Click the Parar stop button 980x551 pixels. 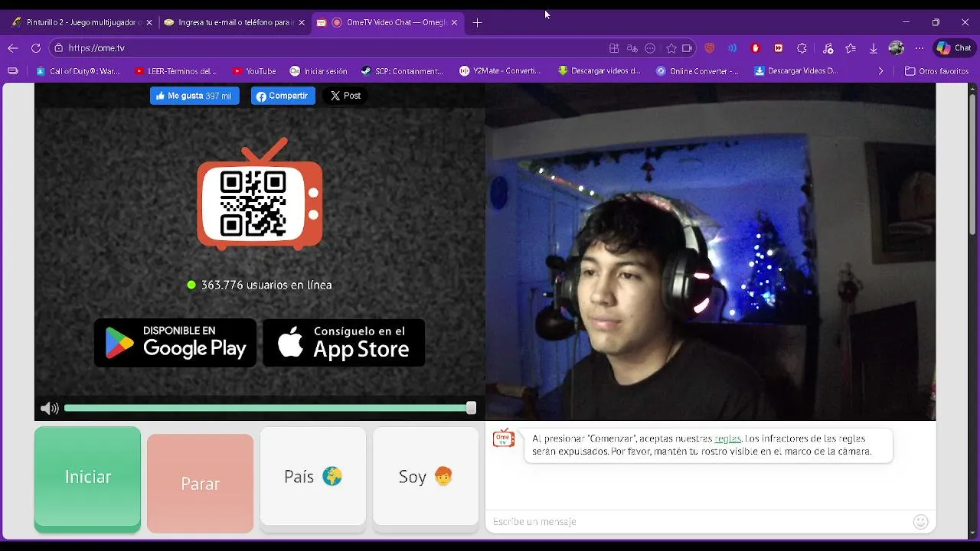pyautogui.click(x=200, y=484)
